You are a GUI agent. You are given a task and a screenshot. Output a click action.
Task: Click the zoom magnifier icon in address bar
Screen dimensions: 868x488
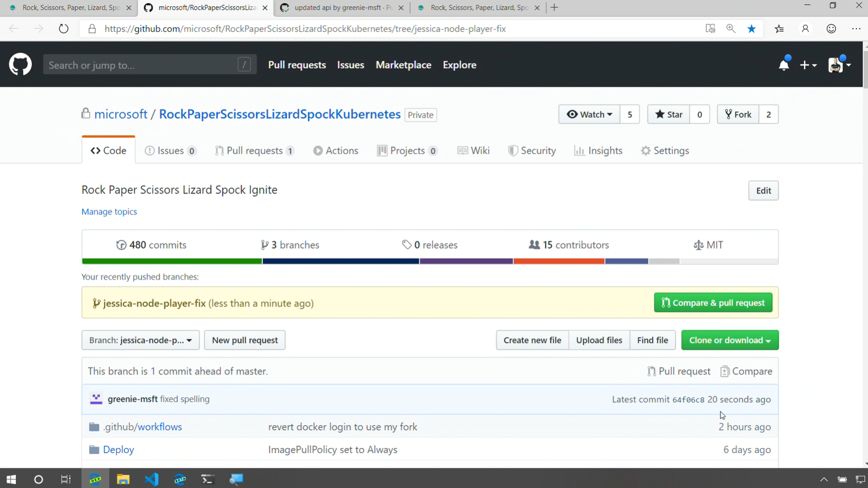pos(731,29)
